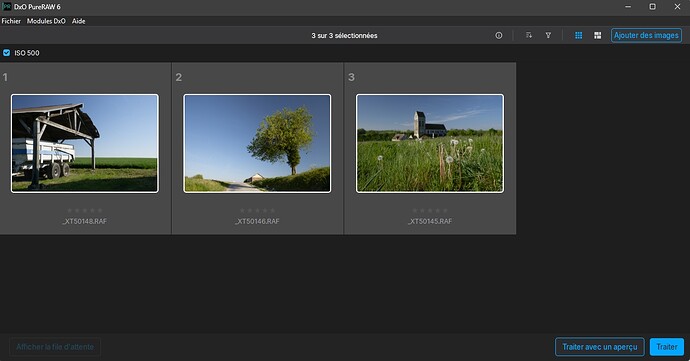Image resolution: width=690 pixels, height=361 pixels.
Task: Select the church in meadow thumbnail
Action: tap(429, 144)
